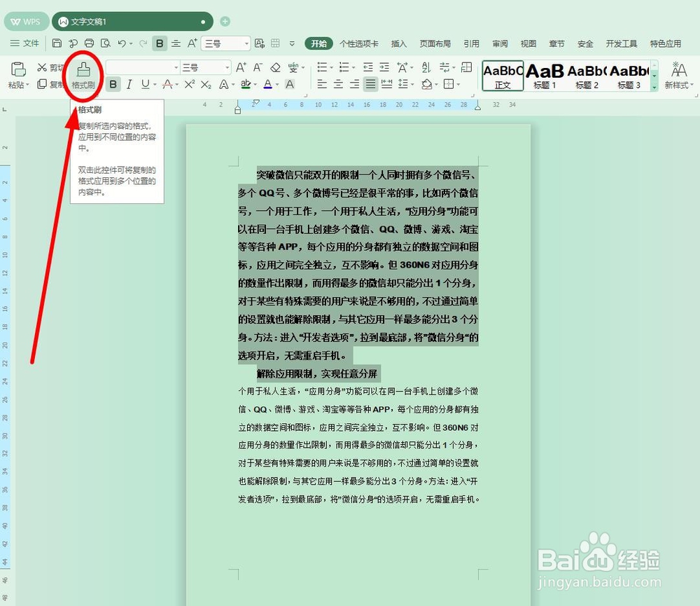The height and width of the screenshot is (606, 700).
Task: Open the 文件 menu
Action: 27,43
